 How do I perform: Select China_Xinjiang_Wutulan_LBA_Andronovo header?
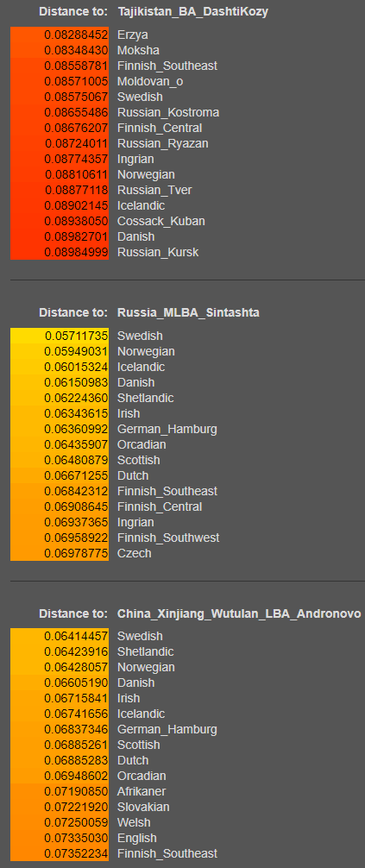[239, 613]
